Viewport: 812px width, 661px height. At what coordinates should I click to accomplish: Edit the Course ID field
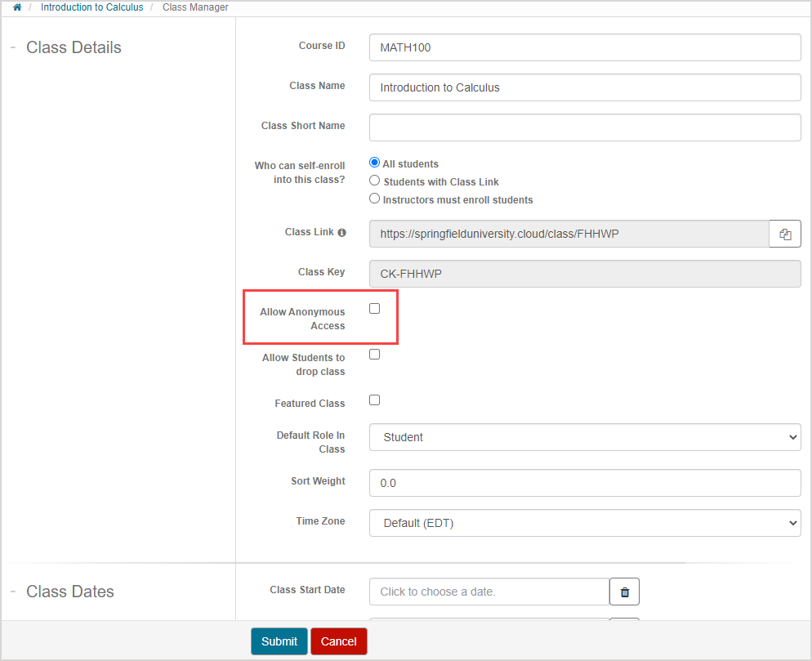pos(584,47)
